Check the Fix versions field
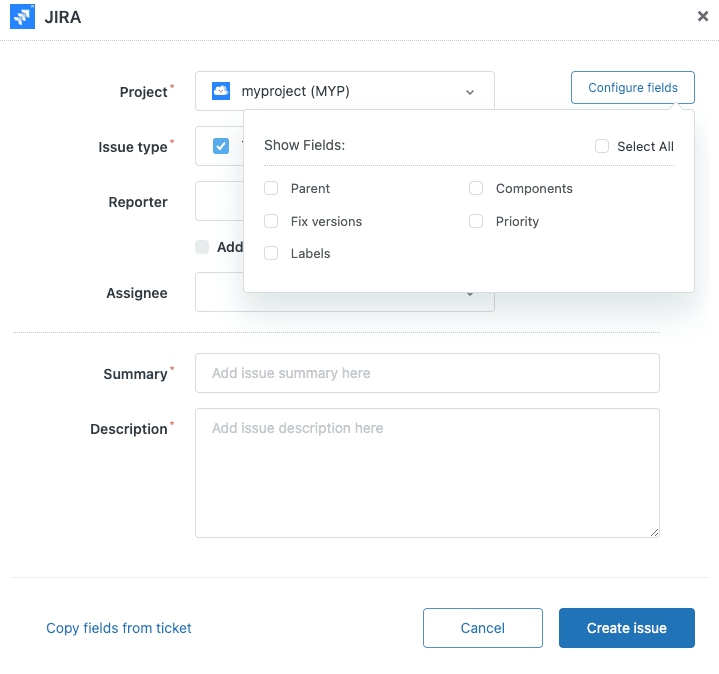The width and height of the screenshot is (719, 674). coord(271,221)
